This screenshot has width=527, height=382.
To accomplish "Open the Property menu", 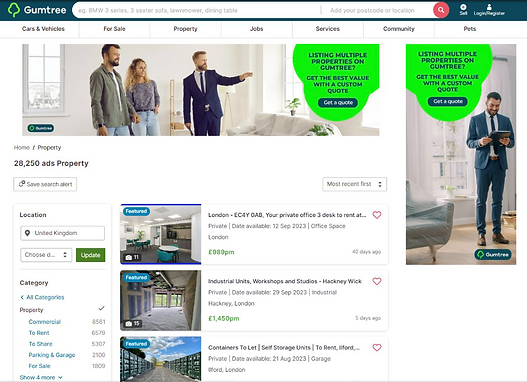I will tap(185, 29).
